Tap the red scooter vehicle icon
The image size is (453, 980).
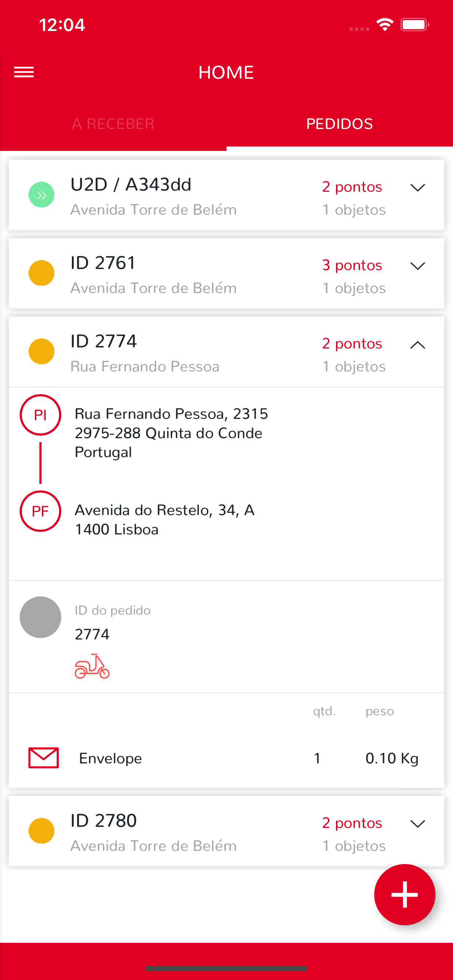[x=92, y=666]
